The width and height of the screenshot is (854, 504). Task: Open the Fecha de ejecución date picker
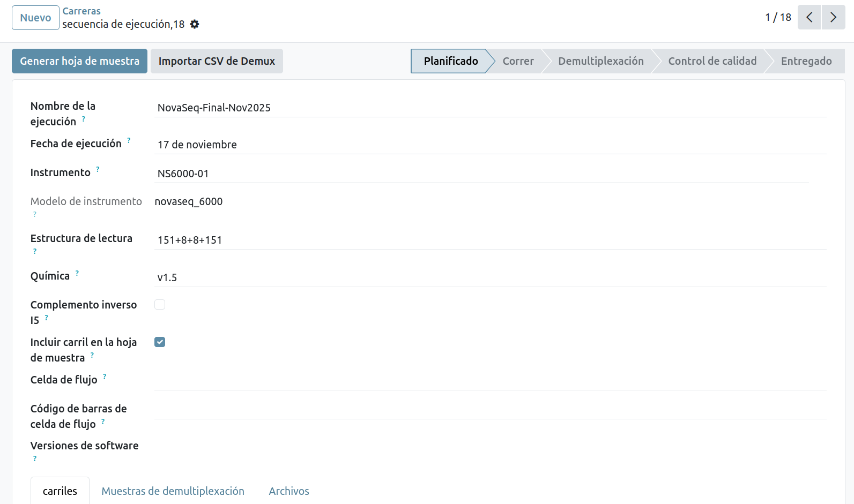(489, 145)
